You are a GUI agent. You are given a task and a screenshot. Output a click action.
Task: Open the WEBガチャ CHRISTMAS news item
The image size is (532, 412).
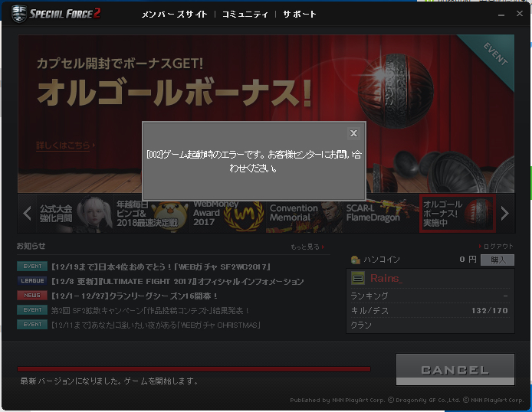(156, 325)
